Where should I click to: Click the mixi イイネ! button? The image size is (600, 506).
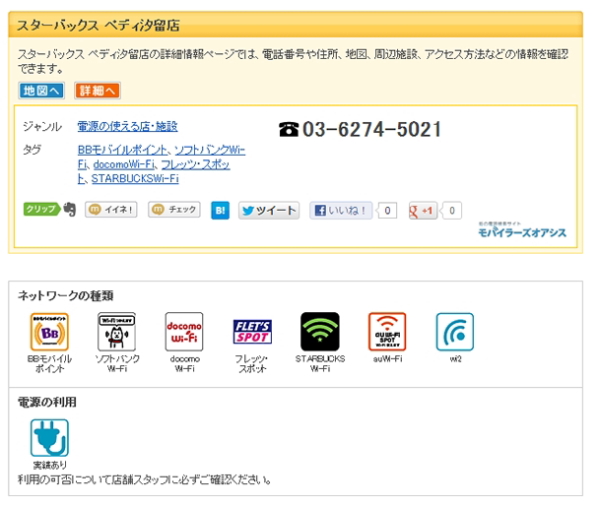(x=111, y=210)
